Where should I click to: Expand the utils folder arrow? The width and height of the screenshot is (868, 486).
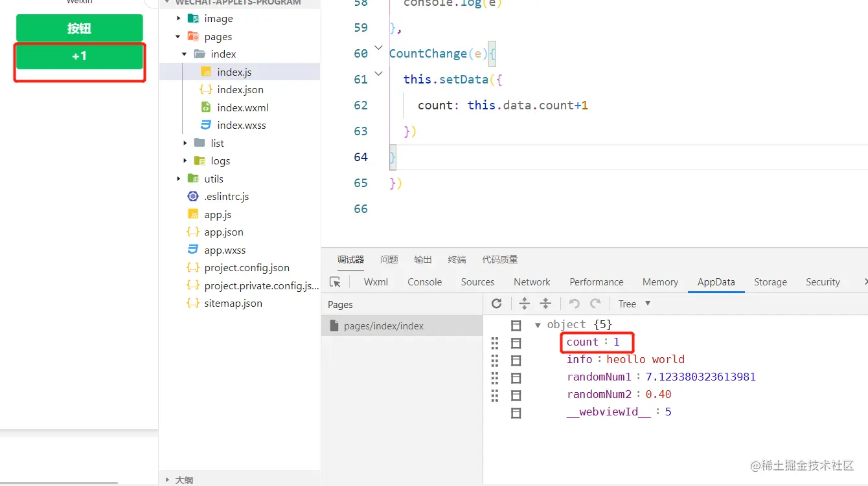tap(179, 179)
